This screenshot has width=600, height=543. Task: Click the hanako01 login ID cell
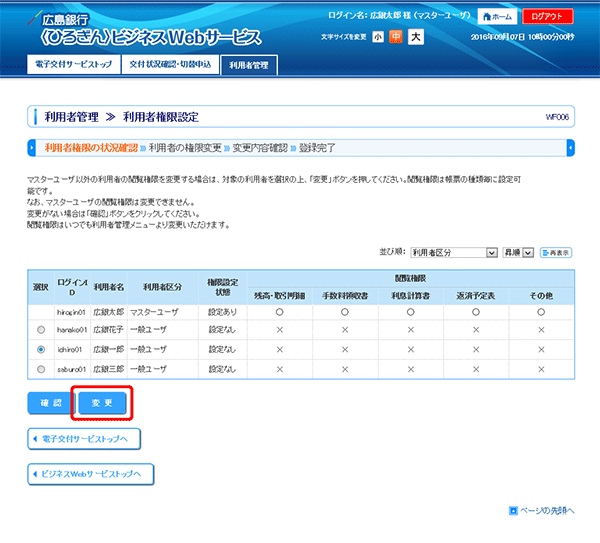coord(72,330)
